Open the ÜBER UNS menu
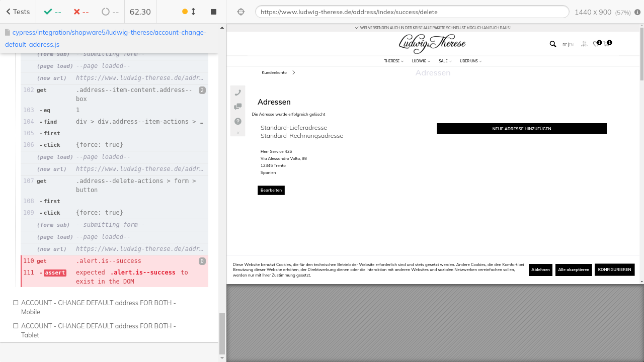The width and height of the screenshot is (644, 362). 470,61
